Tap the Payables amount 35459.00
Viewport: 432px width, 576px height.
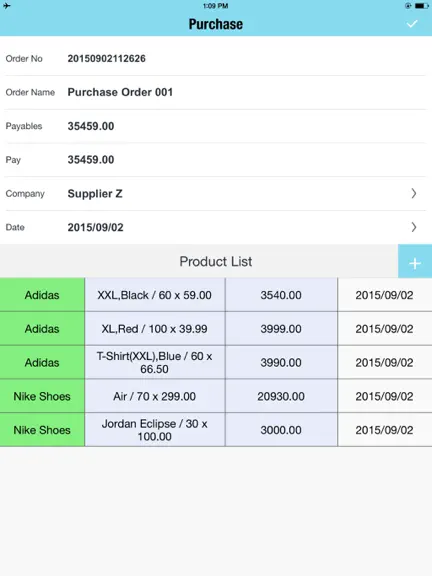click(x=91, y=126)
